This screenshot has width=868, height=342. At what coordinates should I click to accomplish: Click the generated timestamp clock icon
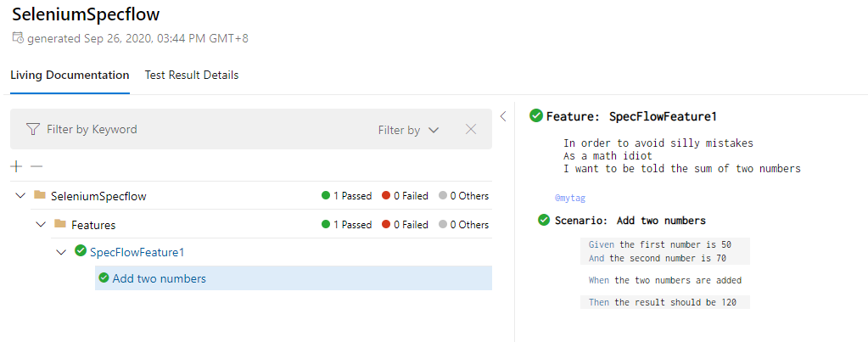click(18, 38)
